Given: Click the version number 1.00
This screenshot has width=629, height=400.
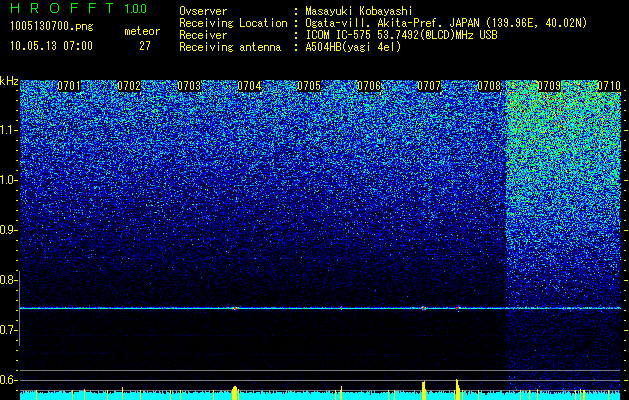Looking at the screenshot, I should coord(136,8).
